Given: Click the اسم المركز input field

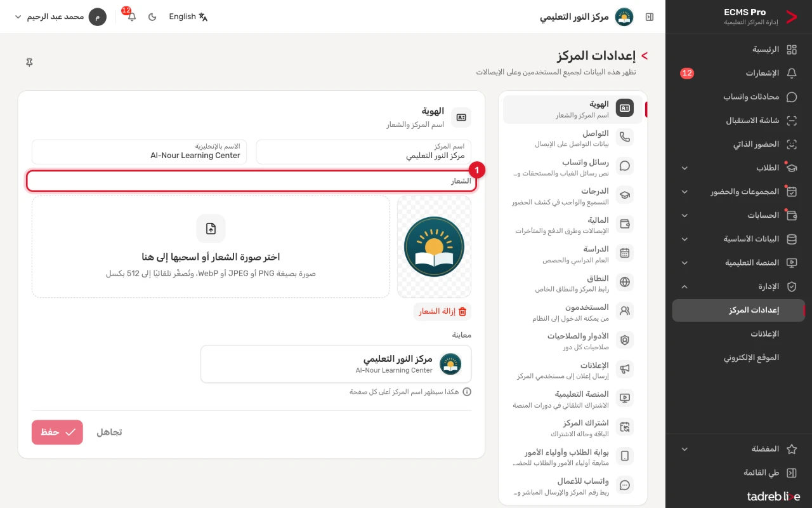Looking at the screenshot, I should (363, 152).
